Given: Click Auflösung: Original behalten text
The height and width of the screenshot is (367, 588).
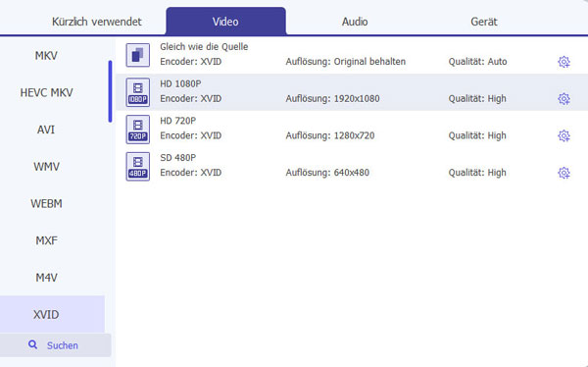Looking at the screenshot, I should [x=345, y=62].
